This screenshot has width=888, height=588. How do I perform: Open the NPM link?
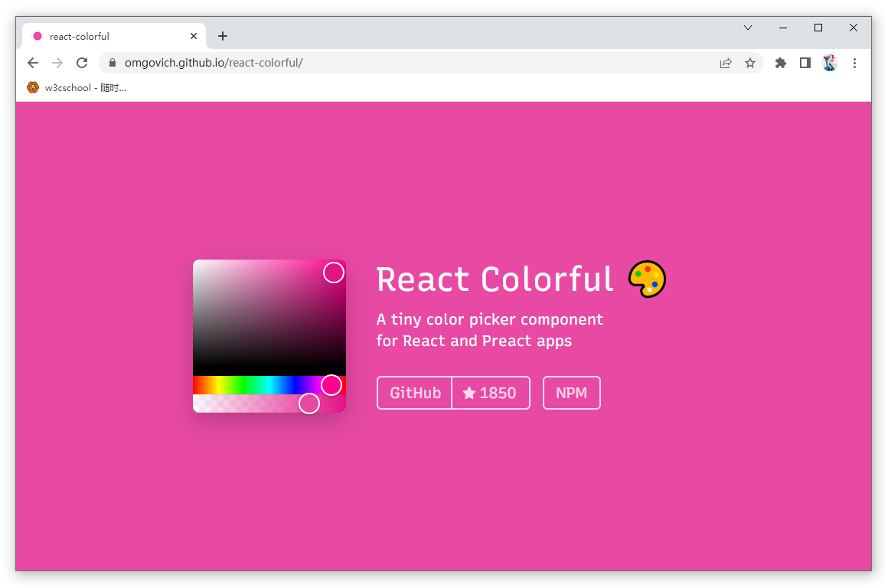coord(572,393)
